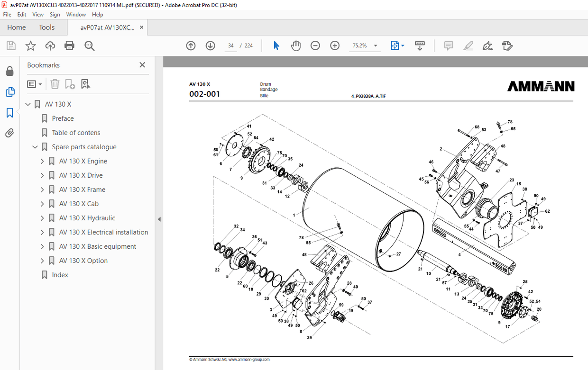Switch to the Tools tab
Screen dimensions: 588x370
(46, 27)
